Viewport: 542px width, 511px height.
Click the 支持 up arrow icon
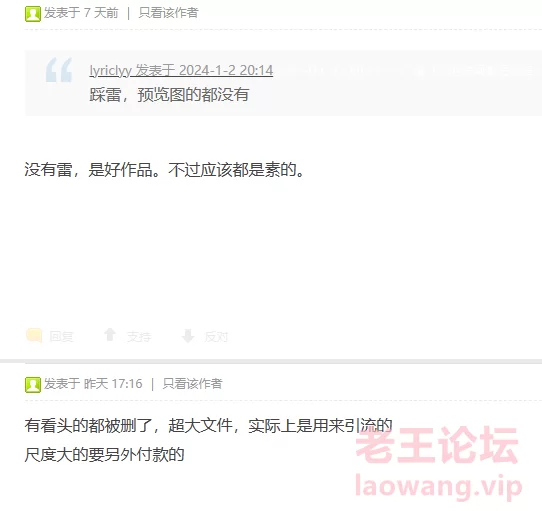(110, 335)
